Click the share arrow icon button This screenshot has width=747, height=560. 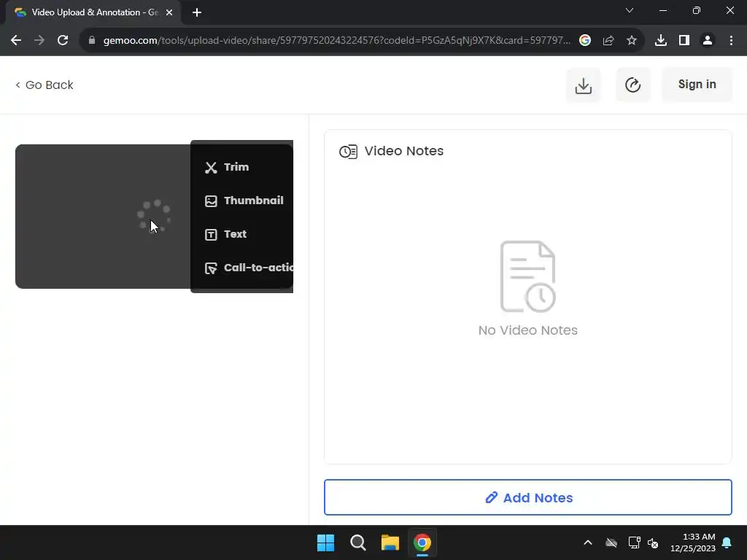632,85
